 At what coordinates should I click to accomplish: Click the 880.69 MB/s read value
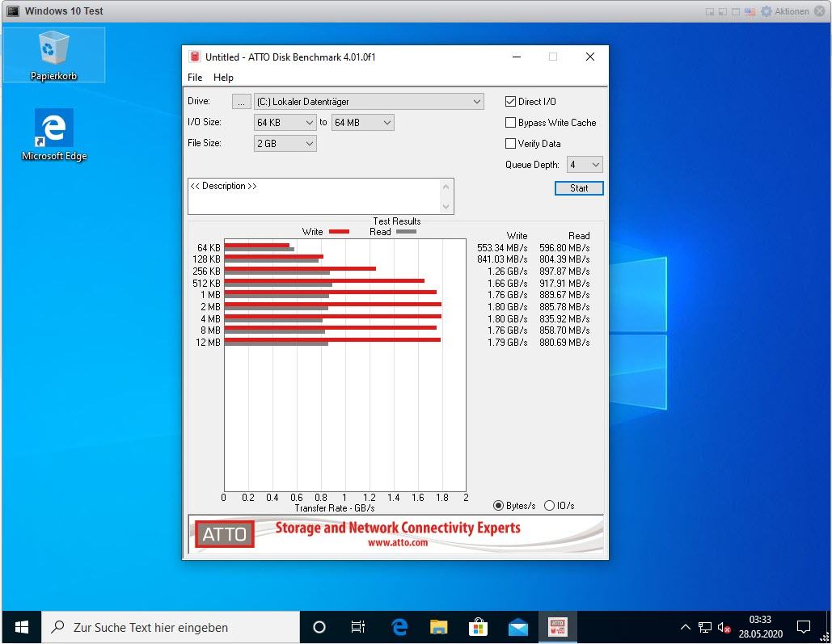(x=564, y=342)
